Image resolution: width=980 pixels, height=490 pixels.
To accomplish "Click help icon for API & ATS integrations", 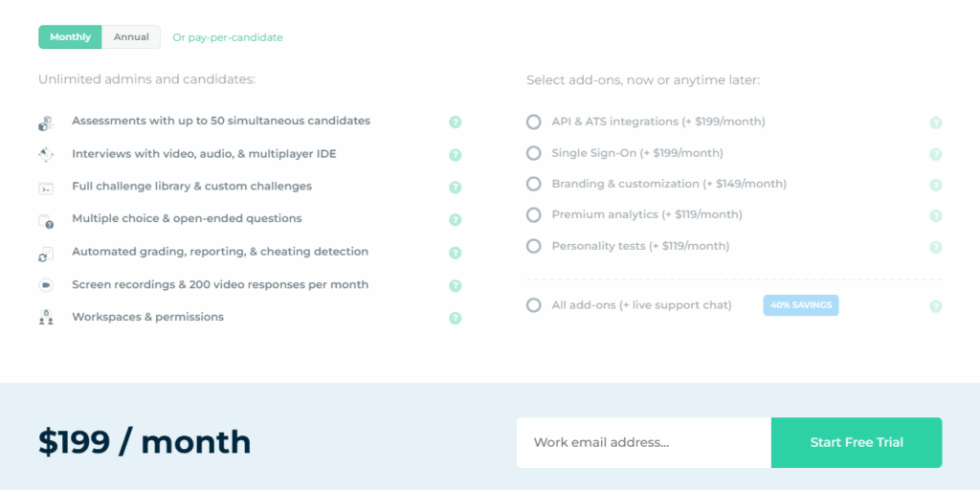I will click(935, 122).
